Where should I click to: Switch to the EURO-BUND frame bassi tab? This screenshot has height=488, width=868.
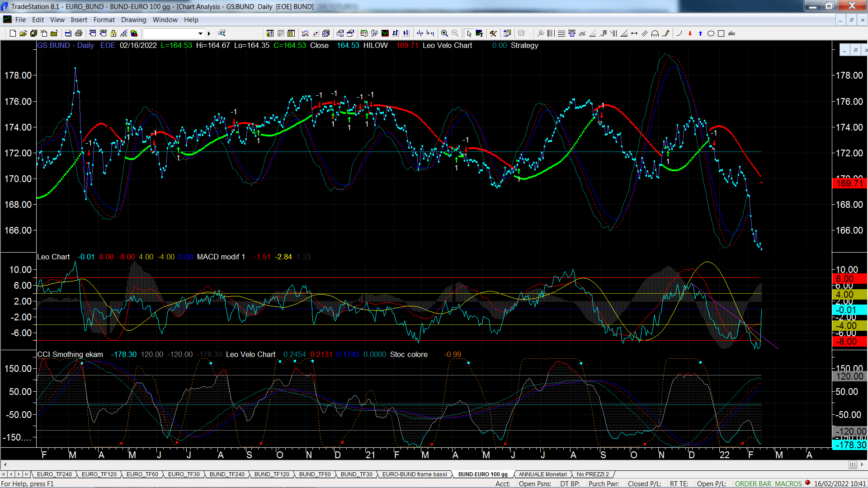coord(414,474)
